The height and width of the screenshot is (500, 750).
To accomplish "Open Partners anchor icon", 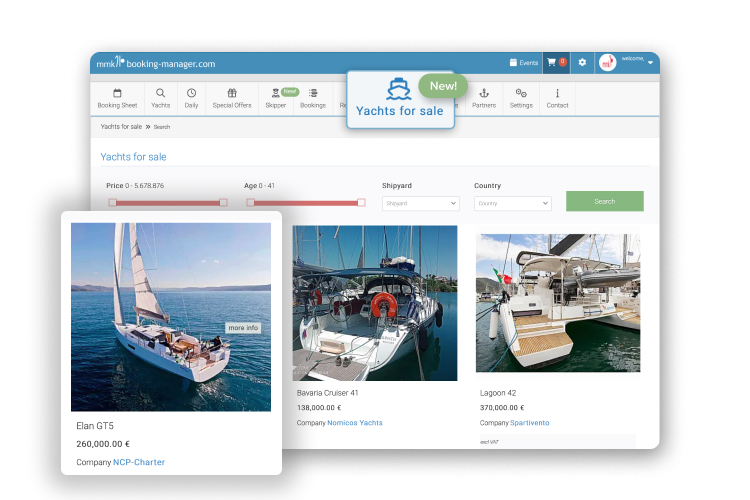I will pyautogui.click(x=484, y=93).
